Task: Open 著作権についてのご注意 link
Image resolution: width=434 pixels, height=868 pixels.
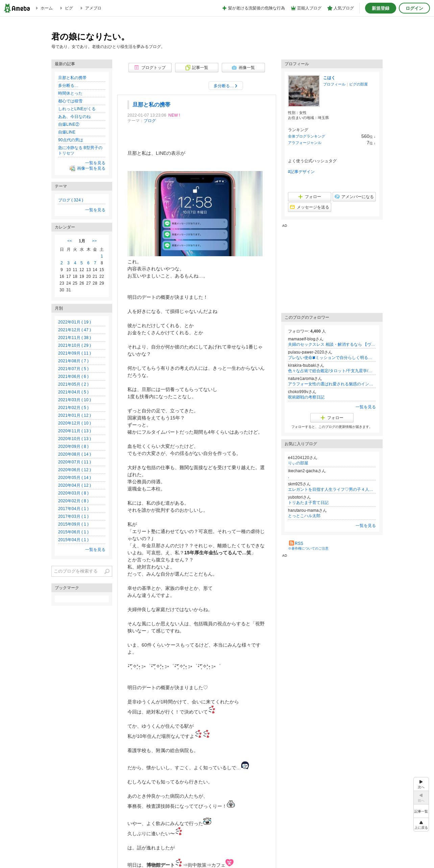Action: pos(308,548)
